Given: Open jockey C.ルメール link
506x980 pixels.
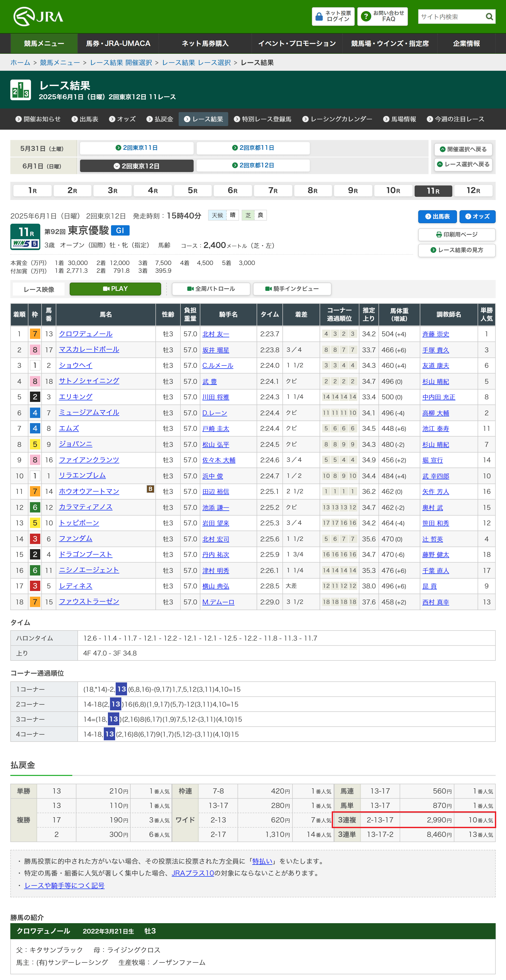Looking at the screenshot, I should coord(217,365).
